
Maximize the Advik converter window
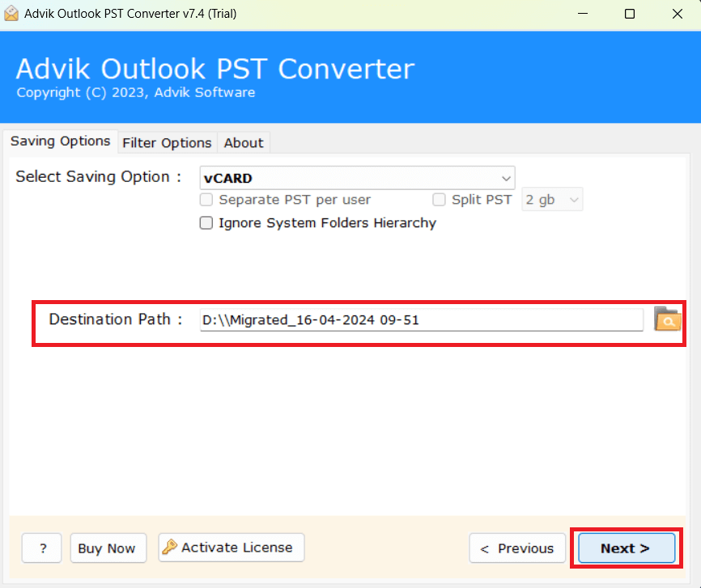(x=630, y=14)
